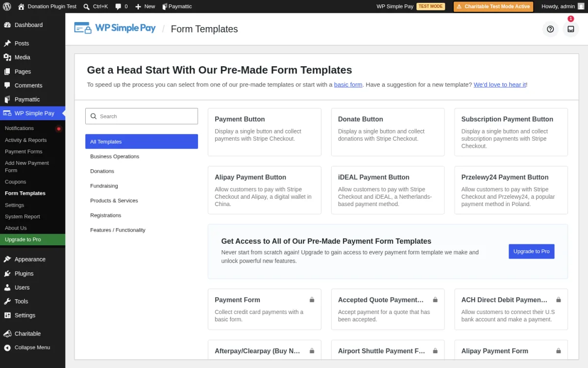Filter by Products & Services
Image resolution: width=588 pixels, height=368 pixels.
tap(142, 200)
